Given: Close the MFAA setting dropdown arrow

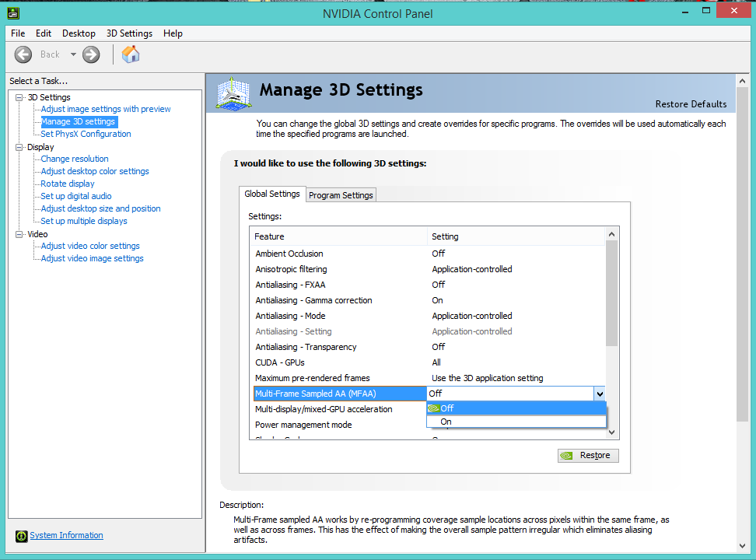Looking at the screenshot, I should (600, 394).
